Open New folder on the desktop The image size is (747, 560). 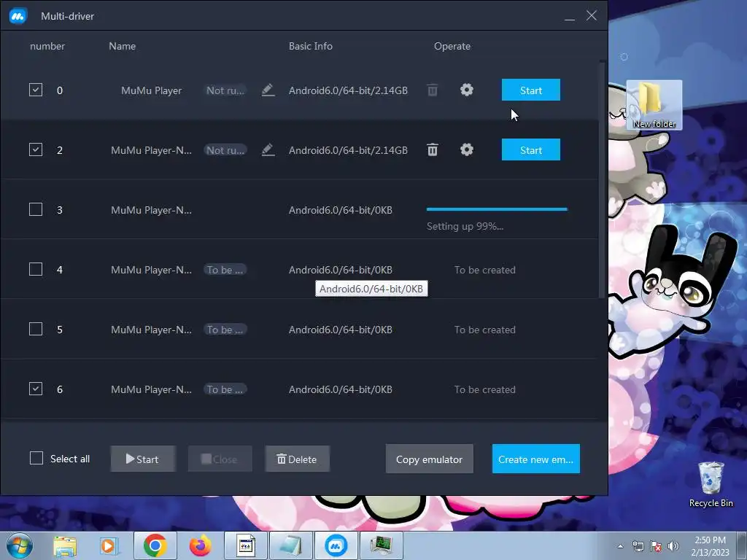click(654, 105)
